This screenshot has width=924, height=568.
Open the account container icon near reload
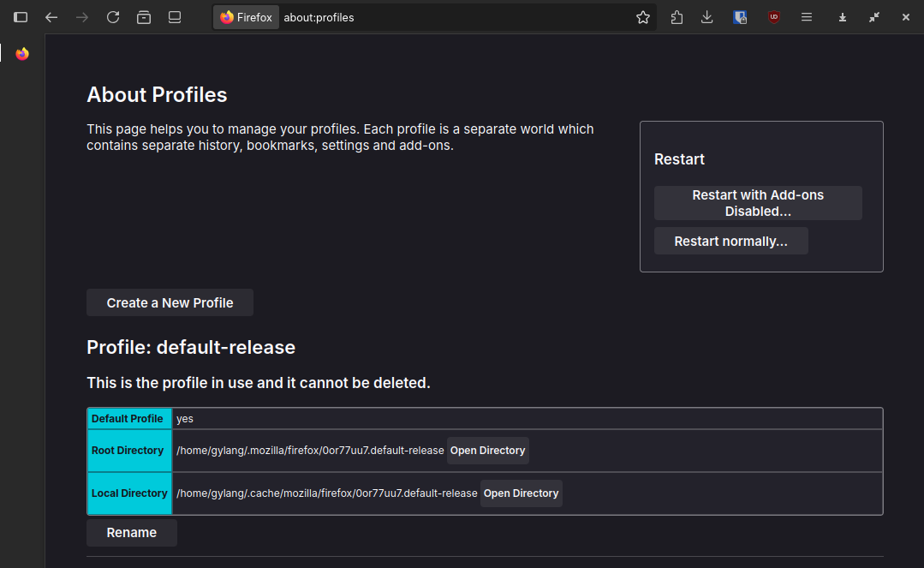pos(143,16)
